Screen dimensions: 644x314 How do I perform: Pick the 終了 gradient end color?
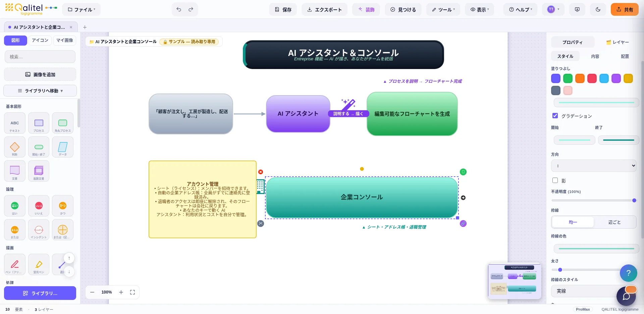(619, 140)
